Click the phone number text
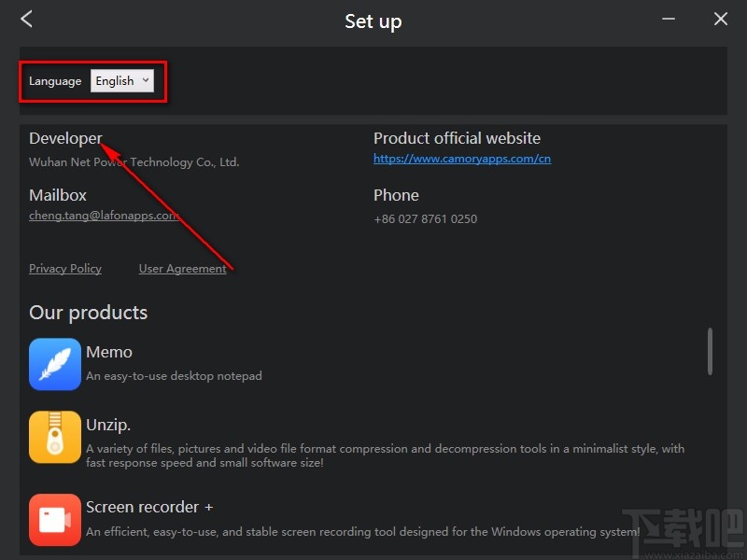The height and width of the screenshot is (560, 747). coord(425,219)
